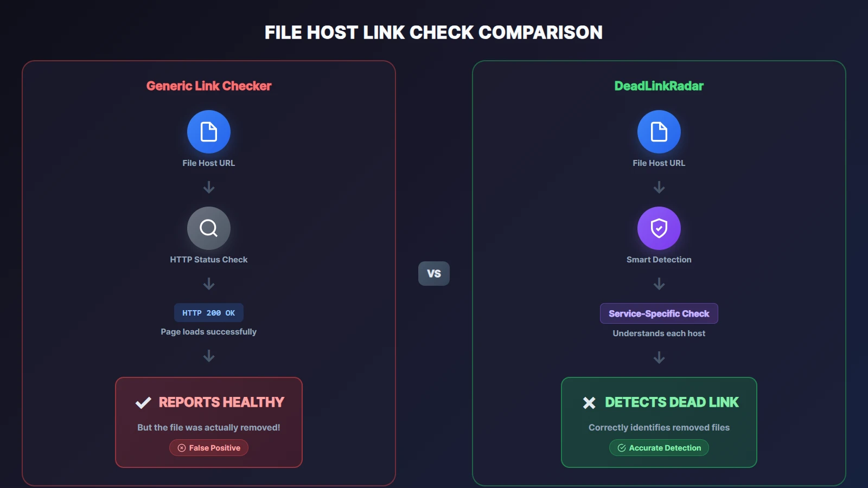Select the DeadLinkRadar heading
Screen dimensions: 868x488
659,86
